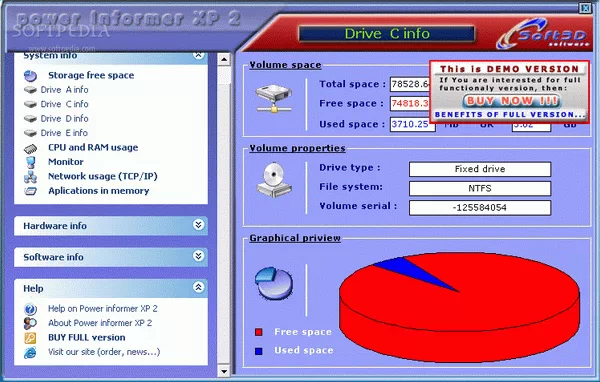Click the Help section header
The width and height of the screenshot is (600, 382).
pos(111,288)
